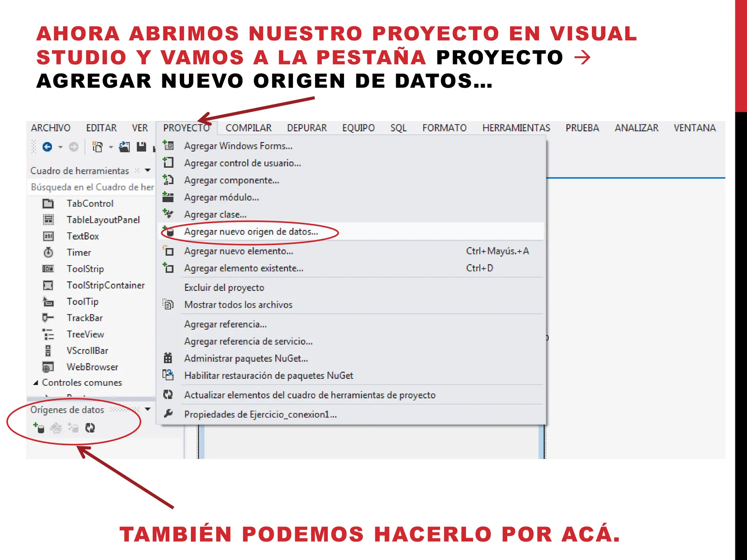
Task: Open the EDITAR menu
Action: pos(101,128)
